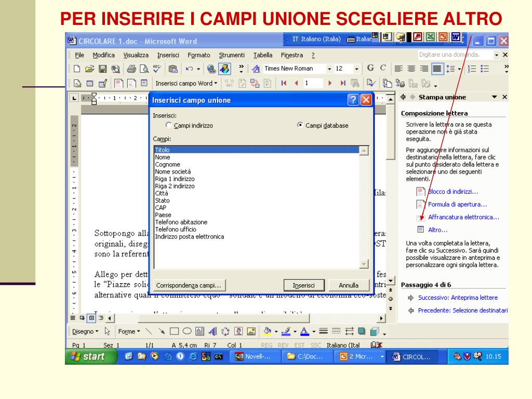
Task: Select the Campi indirizzo radio button
Action: [168, 125]
